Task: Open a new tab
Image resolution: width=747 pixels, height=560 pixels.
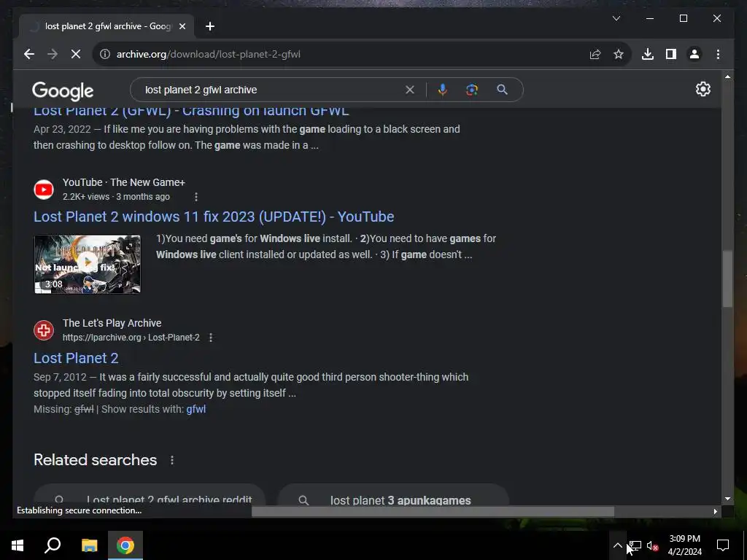Action: tap(210, 26)
